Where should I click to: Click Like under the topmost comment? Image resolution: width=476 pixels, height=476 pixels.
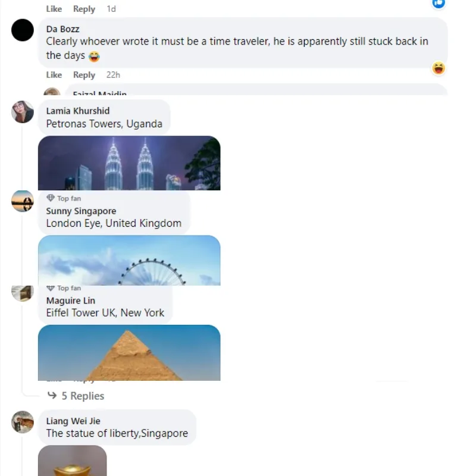tap(54, 9)
